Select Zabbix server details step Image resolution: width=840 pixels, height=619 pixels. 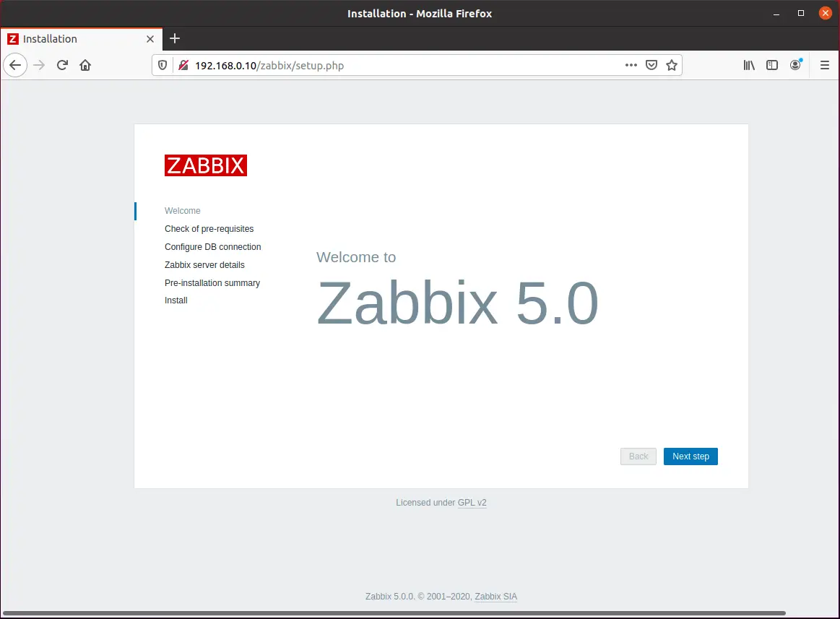coord(204,265)
